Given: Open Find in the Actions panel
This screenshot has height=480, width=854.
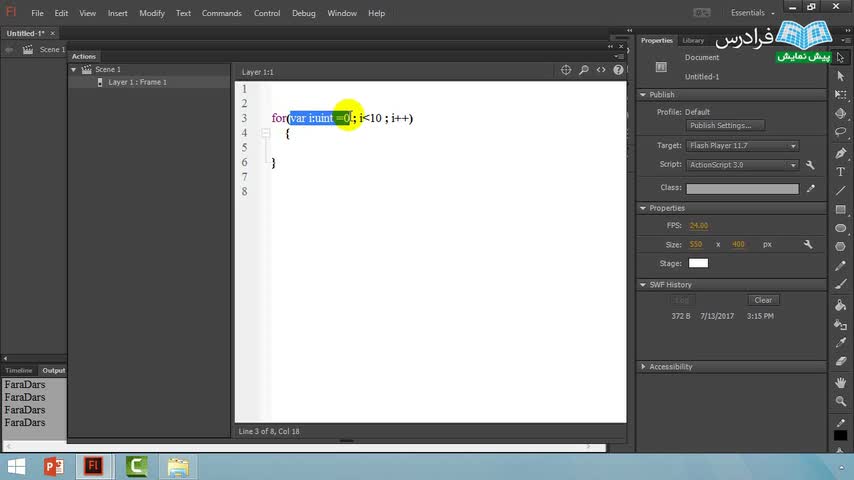Looking at the screenshot, I should click(583, 70).
